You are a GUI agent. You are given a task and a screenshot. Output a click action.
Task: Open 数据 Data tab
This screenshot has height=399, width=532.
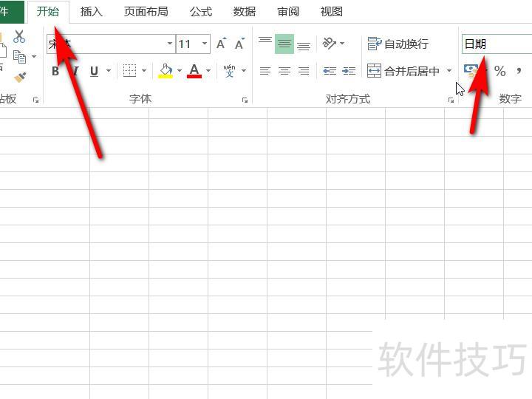tap(245, 12)
